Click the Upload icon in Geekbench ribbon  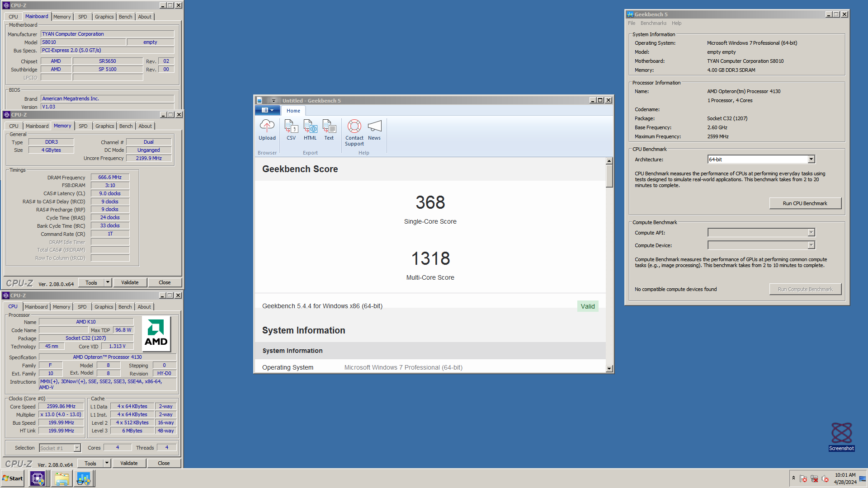click(x=267, y=130)
